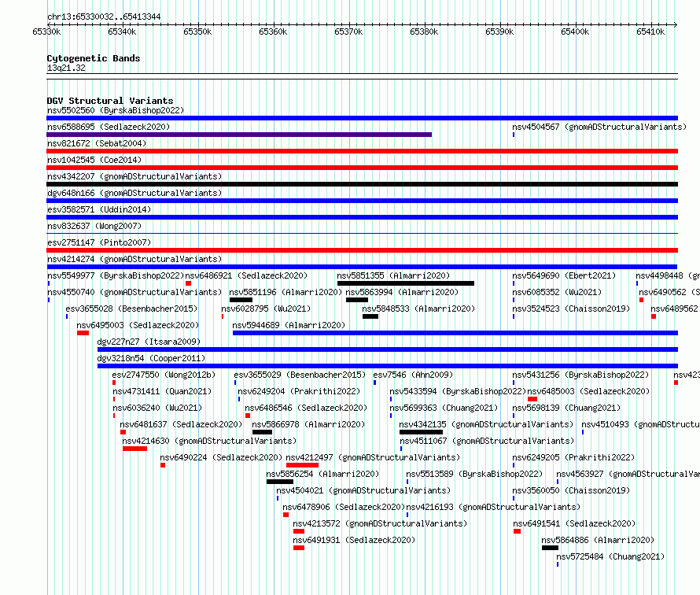The height and width of the screenshot is (595, 700).
Task: Click the black nsv5863994 Almarri2020 bar
Action: [357, 300]
